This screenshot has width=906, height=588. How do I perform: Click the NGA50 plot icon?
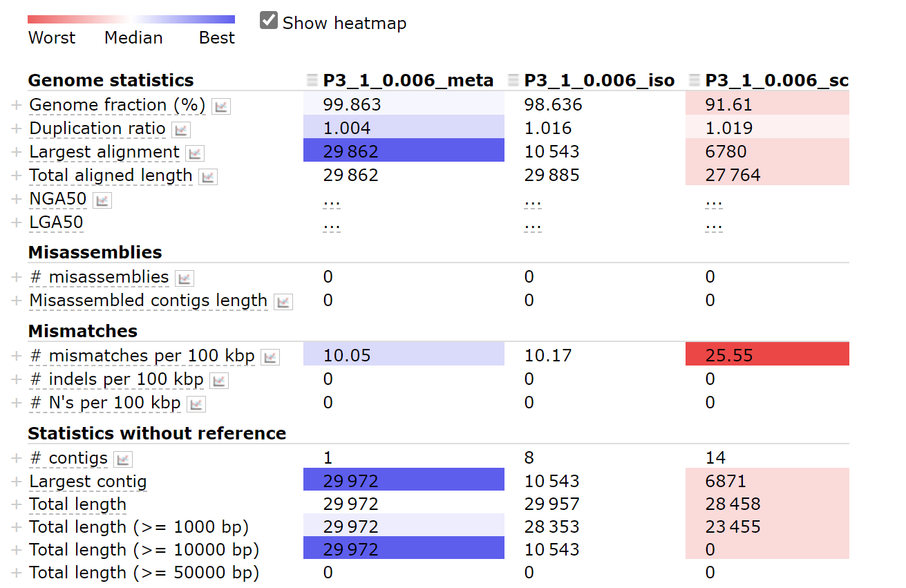point(102,200)
